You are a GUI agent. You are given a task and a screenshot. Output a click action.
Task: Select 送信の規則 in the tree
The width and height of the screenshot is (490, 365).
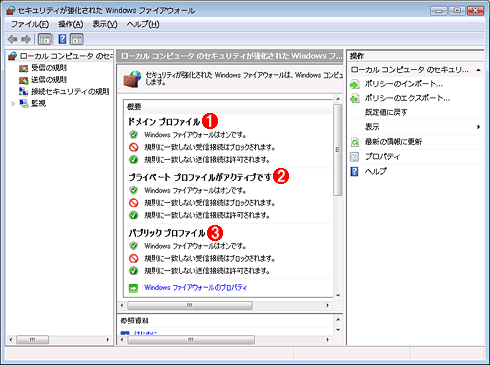coord(49,80)
